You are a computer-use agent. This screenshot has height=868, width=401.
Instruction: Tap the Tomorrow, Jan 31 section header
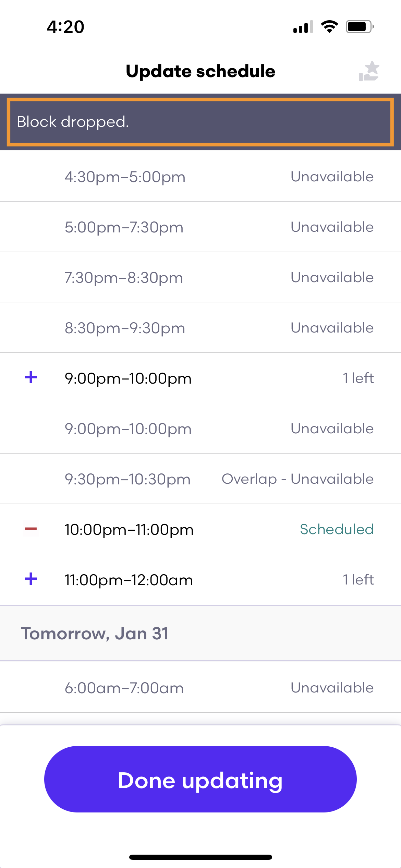pyautogui.click(x=200, y=633)
